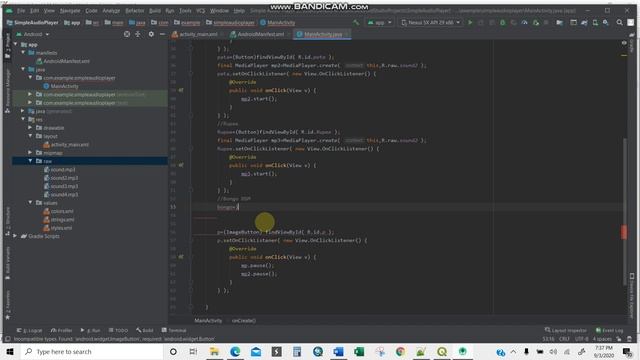Click the inspection eye icon atop editor
Image resolution: width=640 pixels, height=360 pixels.
pos(624,43)
